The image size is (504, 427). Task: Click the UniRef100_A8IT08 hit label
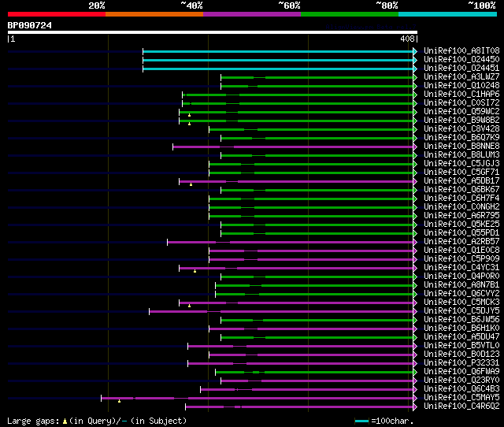tap(461, 50)
